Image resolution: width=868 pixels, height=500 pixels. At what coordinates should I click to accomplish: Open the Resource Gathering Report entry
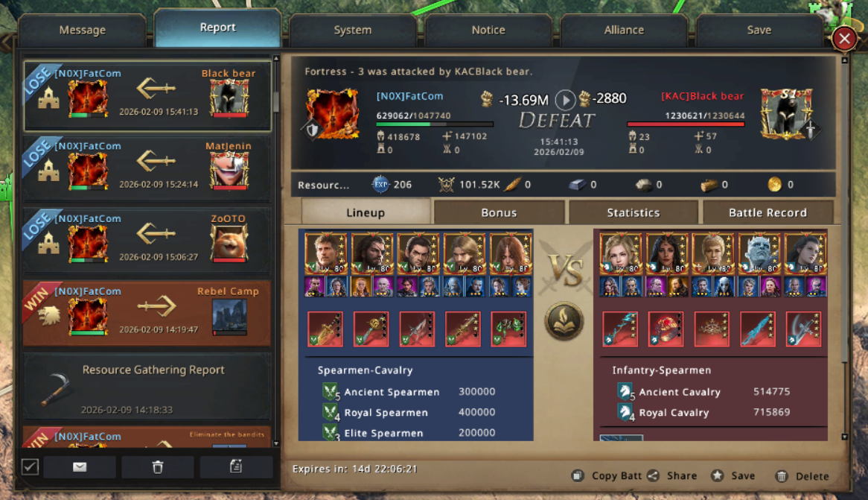point(147,386)
